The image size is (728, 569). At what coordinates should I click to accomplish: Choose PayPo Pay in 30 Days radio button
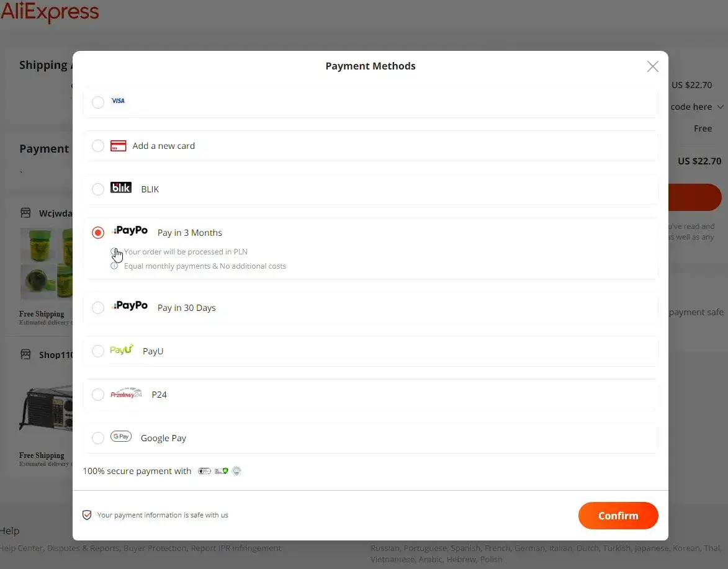coord(98,308)
